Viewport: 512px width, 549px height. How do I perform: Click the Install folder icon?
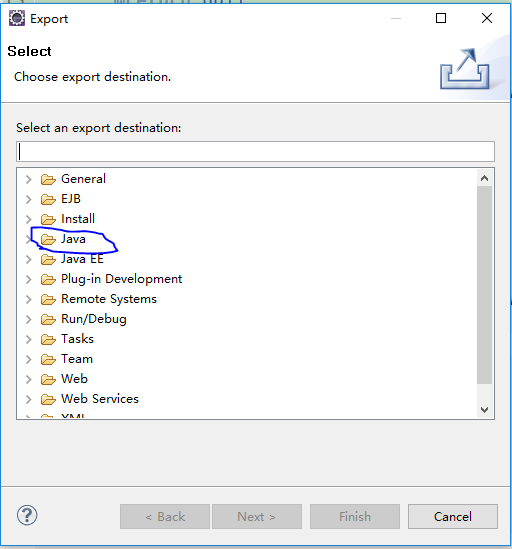click(x=48, y=220)
